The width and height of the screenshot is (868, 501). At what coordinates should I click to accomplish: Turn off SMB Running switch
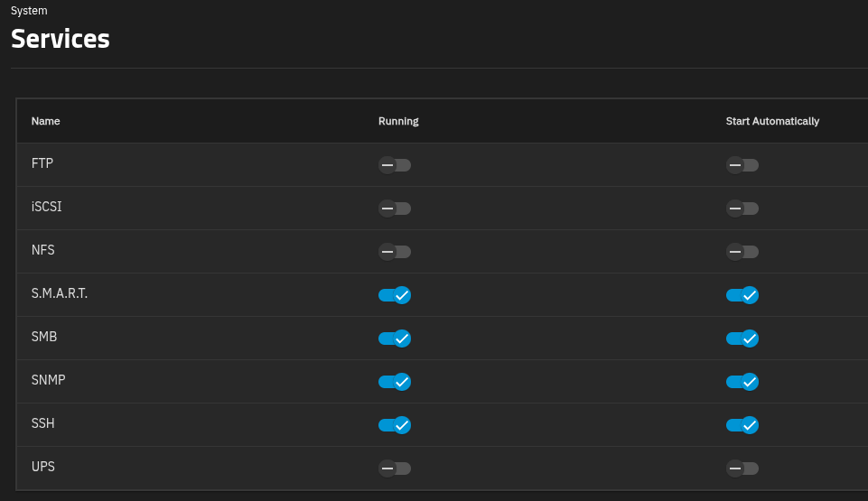tap(395, 339)
